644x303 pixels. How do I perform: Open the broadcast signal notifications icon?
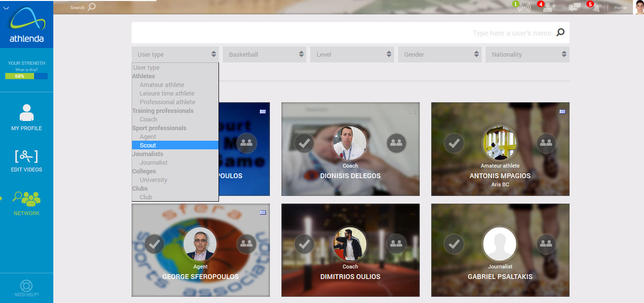524,7
